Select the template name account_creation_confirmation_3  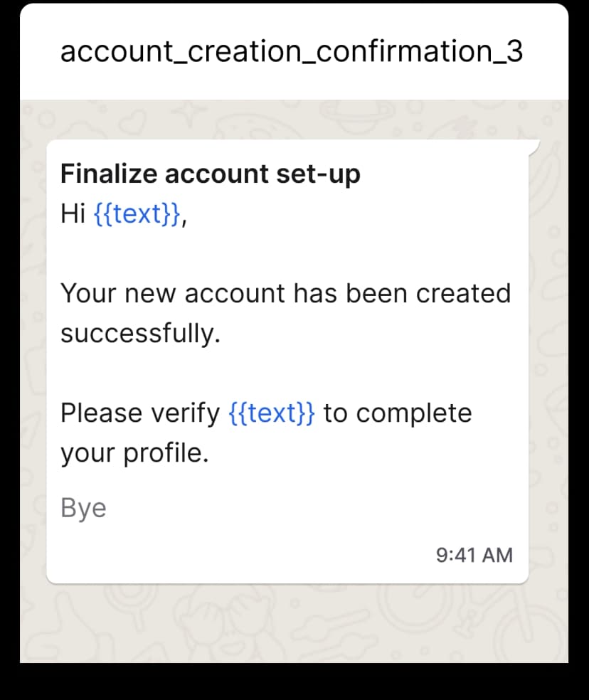292,51
